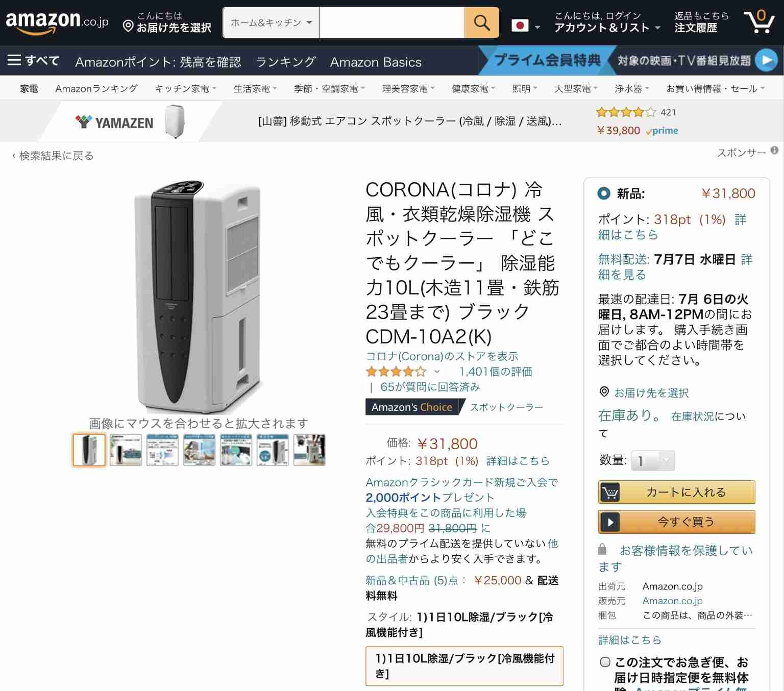Open the ホーム&キッチン search category dropdown
The image size is (784, 691).
pos(271,22)
